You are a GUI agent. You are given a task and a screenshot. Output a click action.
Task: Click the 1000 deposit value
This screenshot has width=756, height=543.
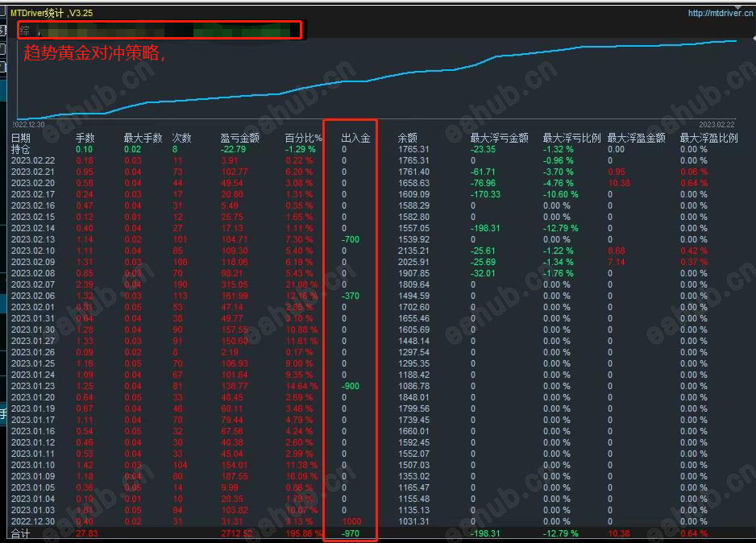351,521
